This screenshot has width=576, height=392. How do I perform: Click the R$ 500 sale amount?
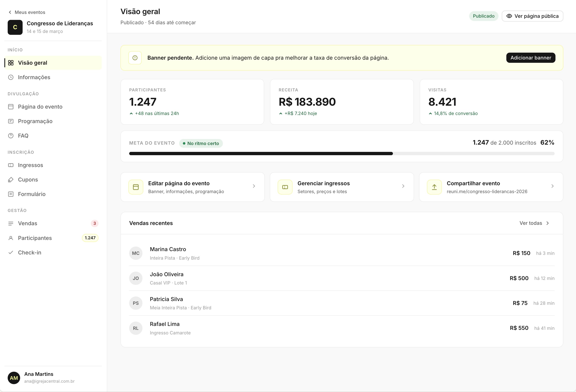pos(519,278)
